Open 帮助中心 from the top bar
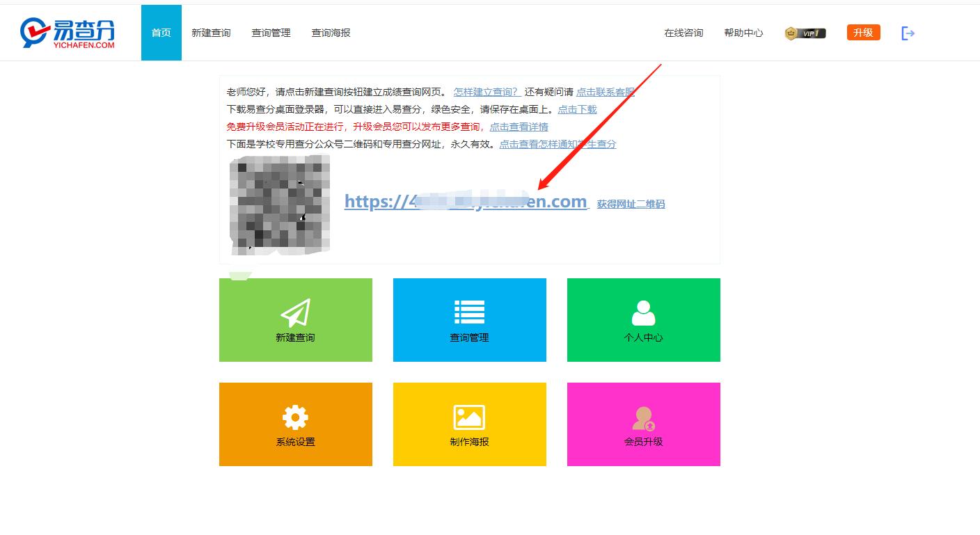This screenshot has height=535, width=980. [x=743, y=32]
